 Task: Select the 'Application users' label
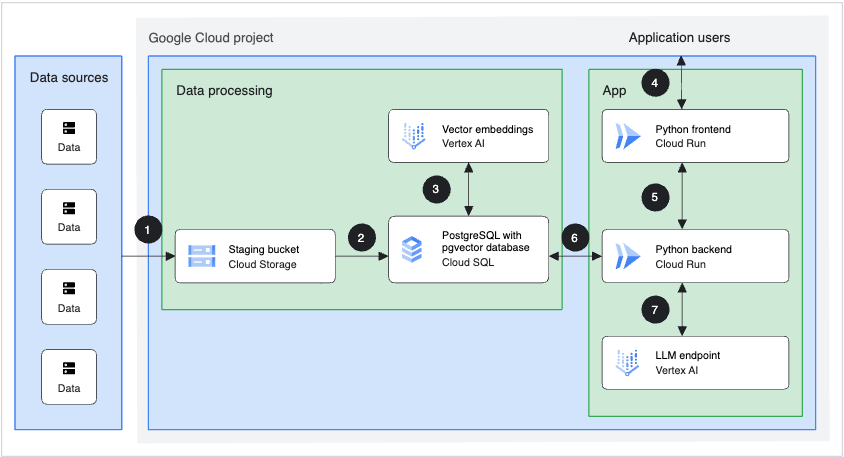(x=679, y=38)
